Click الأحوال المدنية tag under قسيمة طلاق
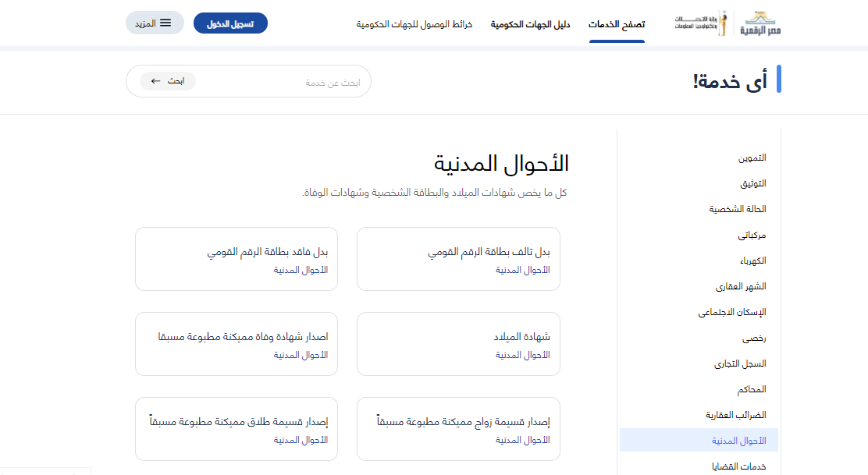The height and width of the screenshot is (475, 868). pyautogui.click(x=301, y=440)
